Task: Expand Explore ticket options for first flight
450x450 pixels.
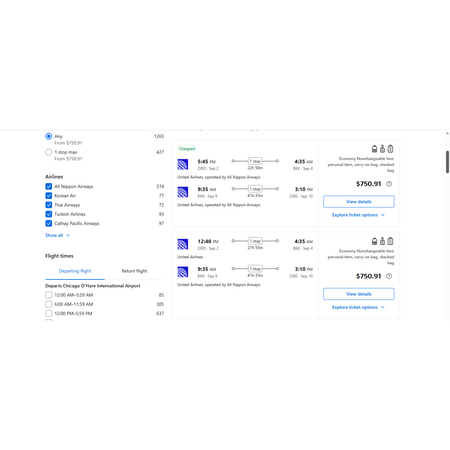Action: (358, 215)
